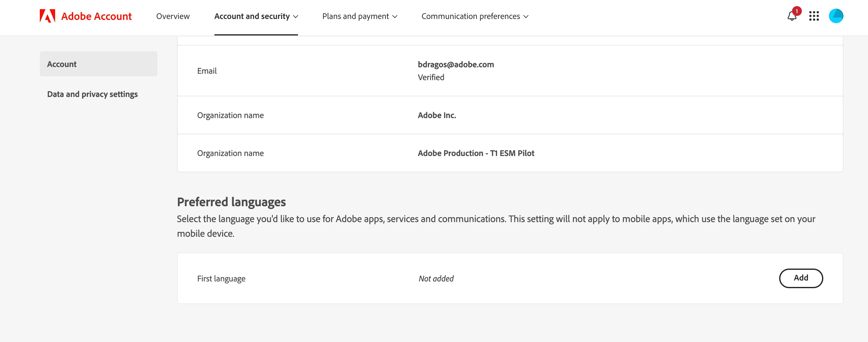The width and height of the screenshot is (868, 342).
Task: Open the notifications bell icon
Action: 791,17
